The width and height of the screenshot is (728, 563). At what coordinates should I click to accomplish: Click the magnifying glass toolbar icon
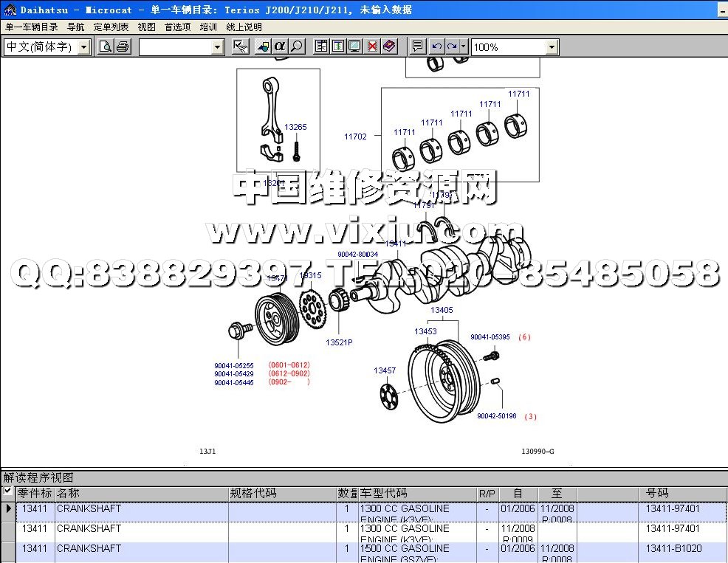(296, 46)
